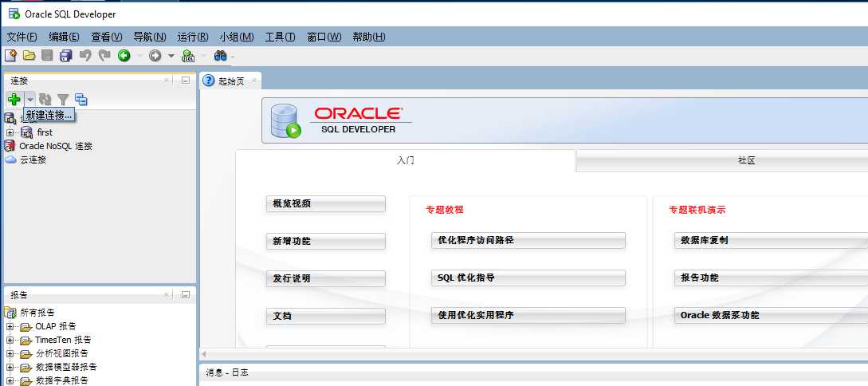Click the horizontal scrollbar left arrow
The image size is (868, 386).
pos(204,354)
